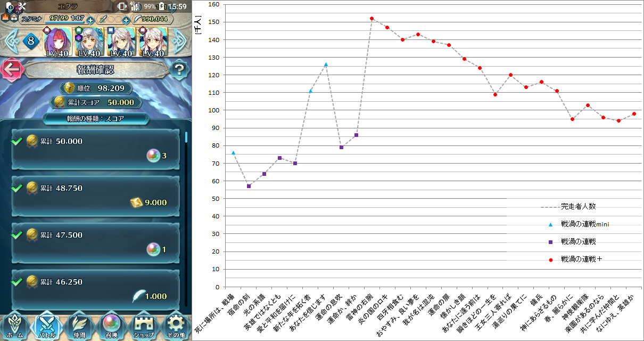This screenshot has width=644, height=341.
Task: Tap the orb reward icon showing 1
Action: coord(153,249)
